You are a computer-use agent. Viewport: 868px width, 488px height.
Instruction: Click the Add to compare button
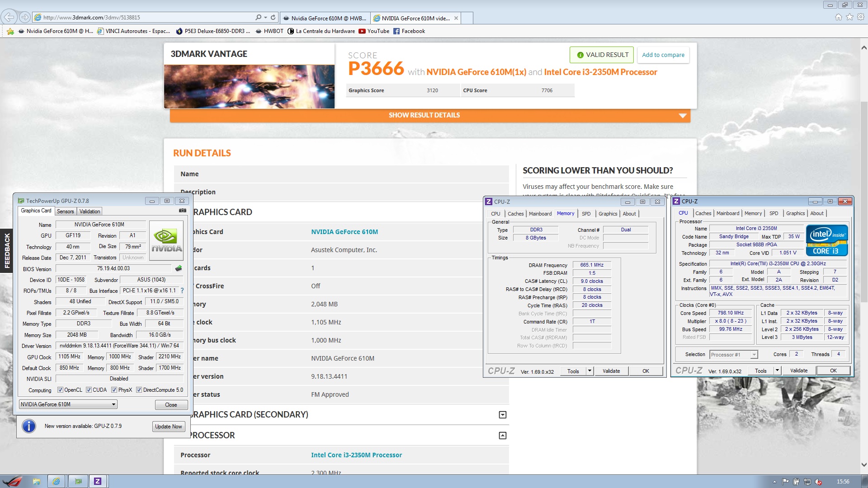pyautogui.click(x=663, y=55)
